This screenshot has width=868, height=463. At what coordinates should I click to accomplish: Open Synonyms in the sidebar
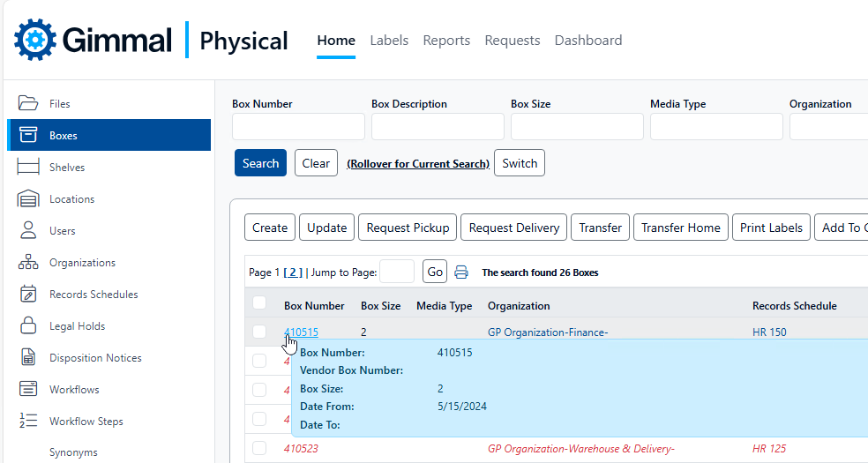73,452
